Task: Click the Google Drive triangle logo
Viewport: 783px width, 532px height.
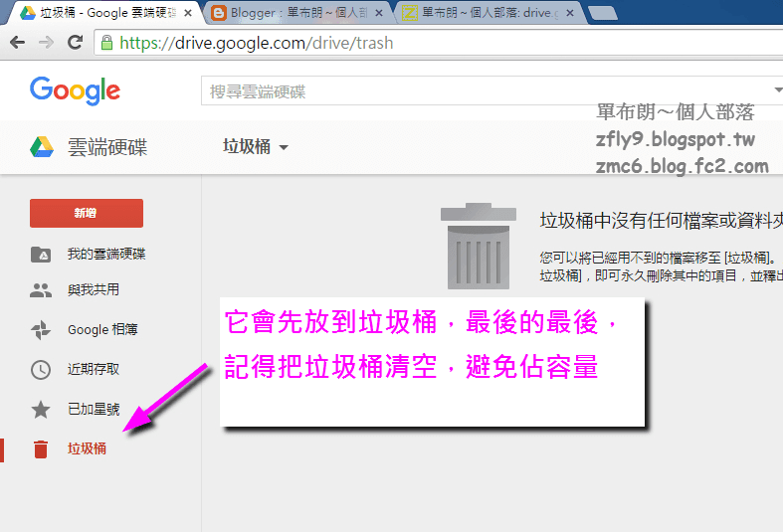Action: [42, 147]
